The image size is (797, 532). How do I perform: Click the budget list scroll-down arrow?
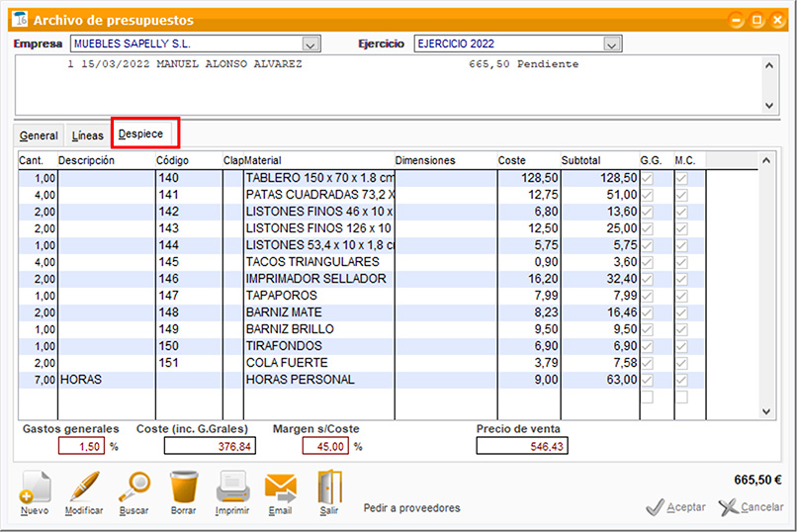769,106
